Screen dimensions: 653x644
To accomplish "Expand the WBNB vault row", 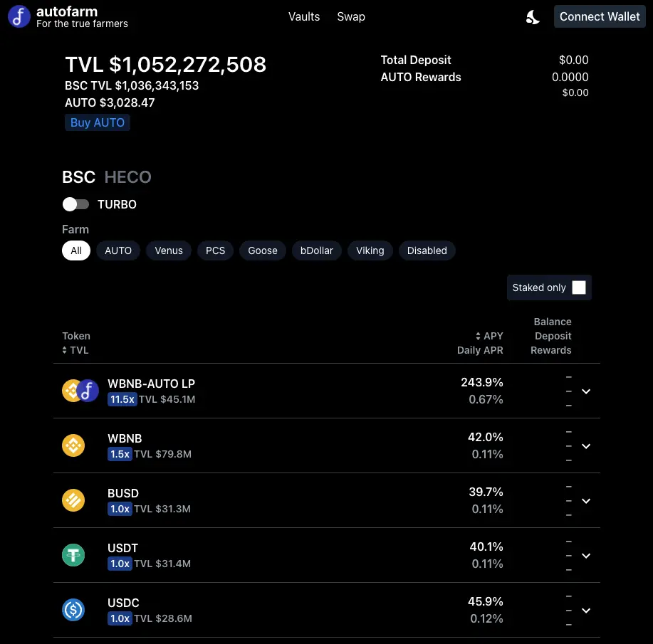I will 586,446.
